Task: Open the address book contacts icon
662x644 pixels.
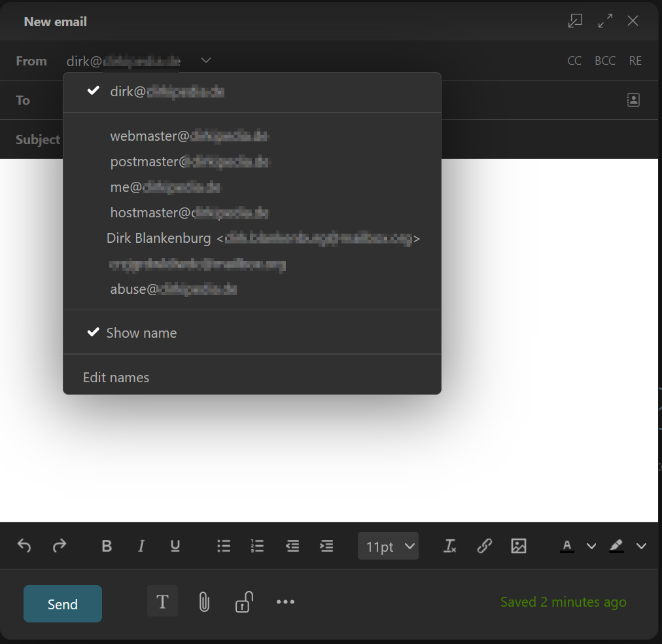Action: tap(633, 100)
